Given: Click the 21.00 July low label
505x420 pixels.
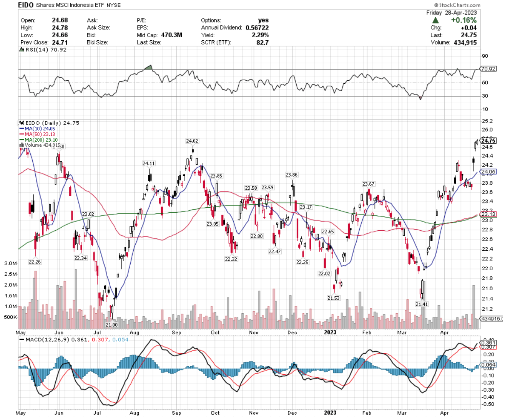Looking at the screenshot, I should 112,325.
